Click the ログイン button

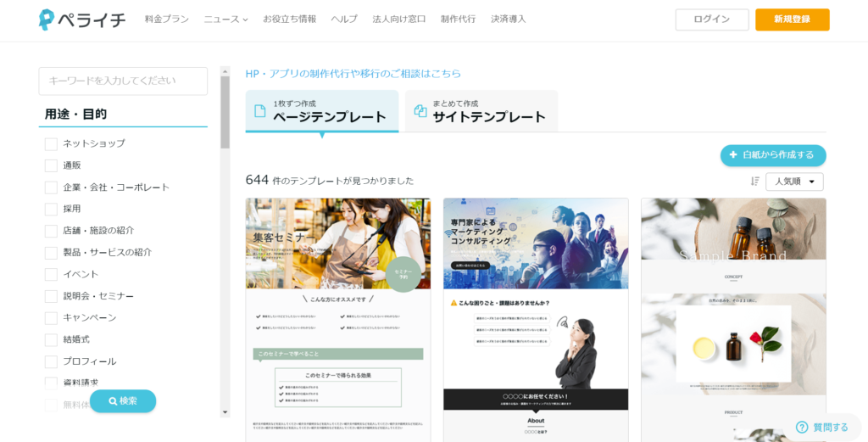coord(711,20)
